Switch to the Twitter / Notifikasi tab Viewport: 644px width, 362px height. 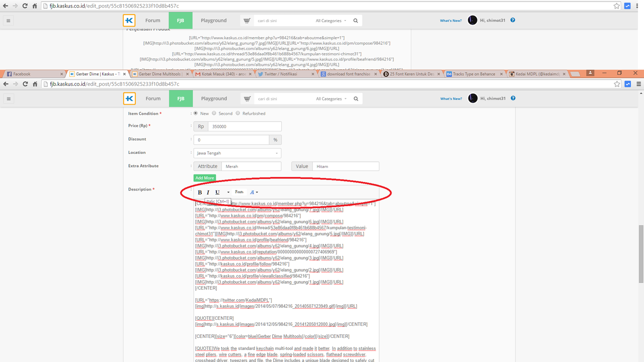[284, 74]
